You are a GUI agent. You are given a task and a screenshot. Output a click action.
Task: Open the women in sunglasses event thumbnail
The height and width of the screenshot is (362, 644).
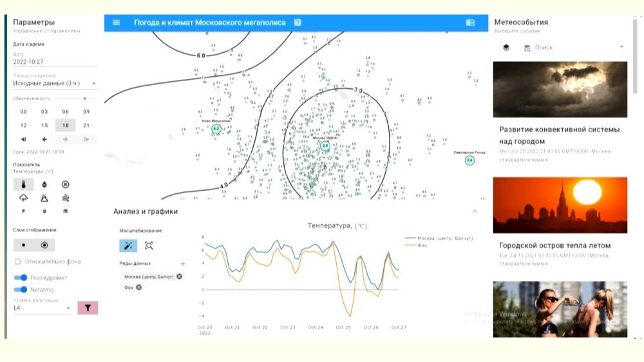[x=560, y=309]
